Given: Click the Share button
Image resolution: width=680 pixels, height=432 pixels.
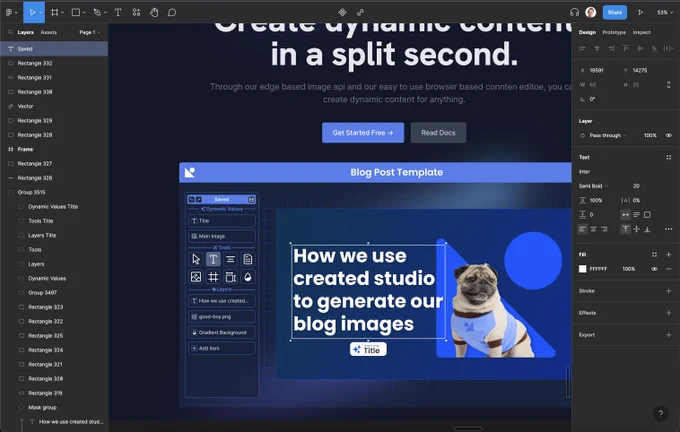Looking at the screenshot, I should coord(615,13).
